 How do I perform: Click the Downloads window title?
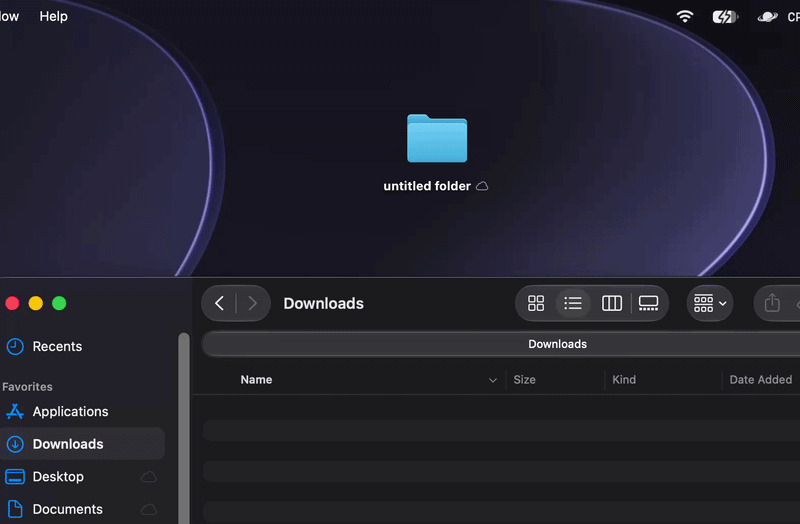323,304
